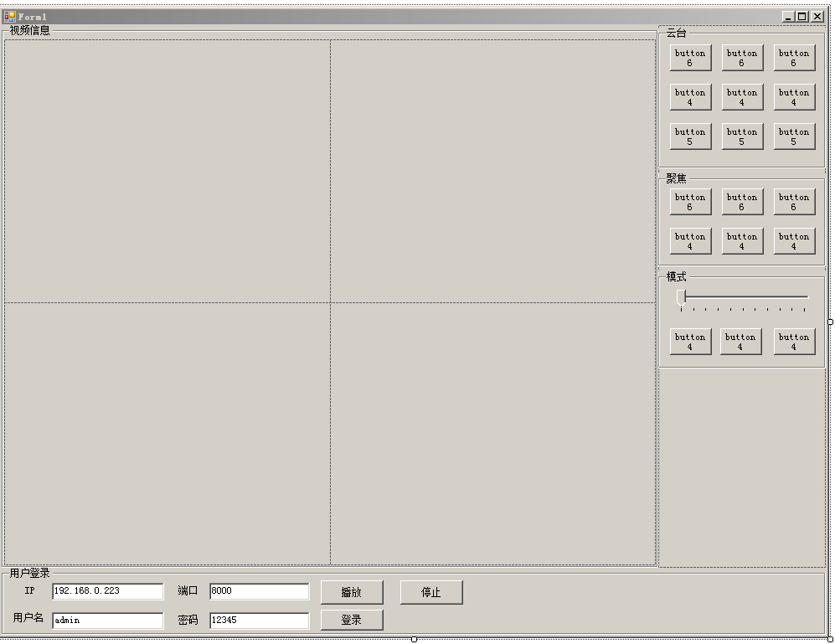The image size is (835, 644).
Task: Click the 登录 (login) button
Action: pos(352,620)
